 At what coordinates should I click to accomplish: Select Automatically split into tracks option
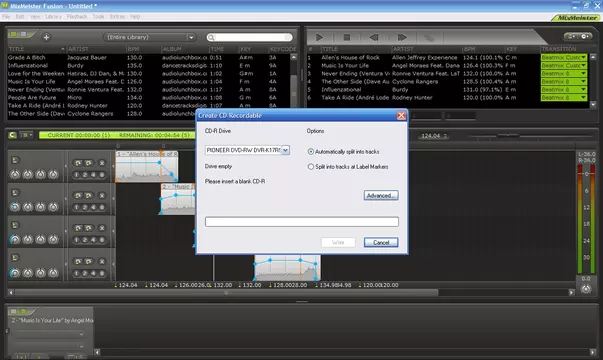coord(311,152)
